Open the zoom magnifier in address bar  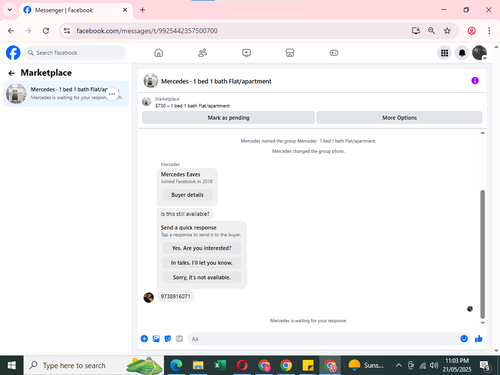(x=431, y=31)
